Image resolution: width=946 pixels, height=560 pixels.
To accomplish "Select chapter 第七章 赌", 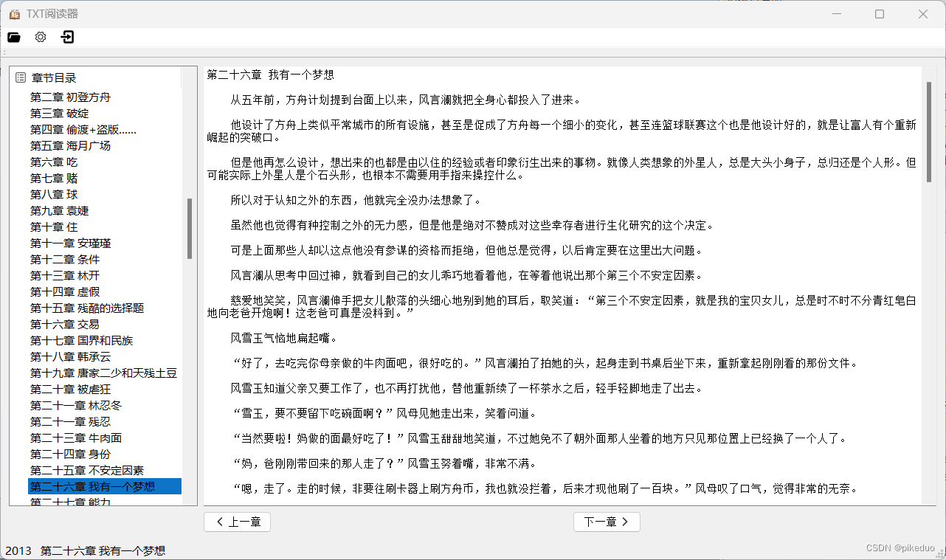I will click(x=54, y=179).
